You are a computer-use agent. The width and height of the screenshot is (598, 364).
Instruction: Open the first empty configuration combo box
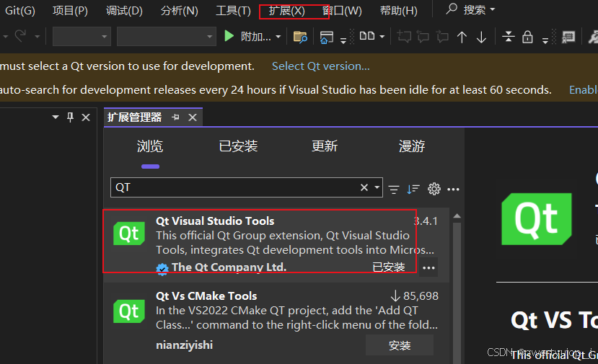click(82, 36)
